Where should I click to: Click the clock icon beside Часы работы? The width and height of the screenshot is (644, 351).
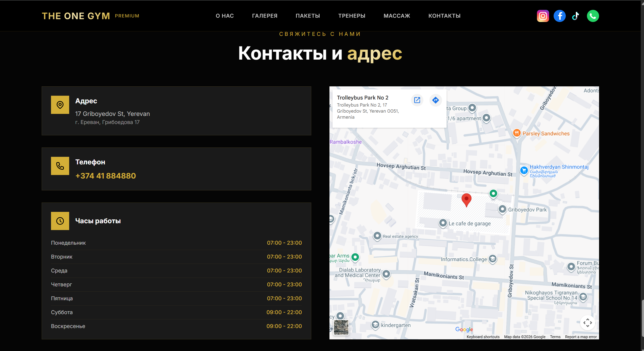point(60,221)
